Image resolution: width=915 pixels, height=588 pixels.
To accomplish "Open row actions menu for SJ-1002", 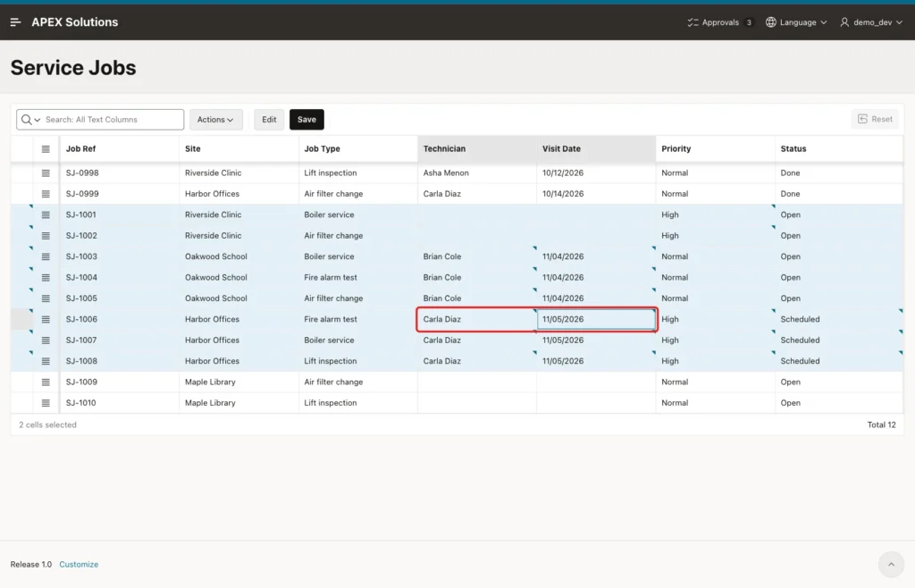I will coord(46,236).
